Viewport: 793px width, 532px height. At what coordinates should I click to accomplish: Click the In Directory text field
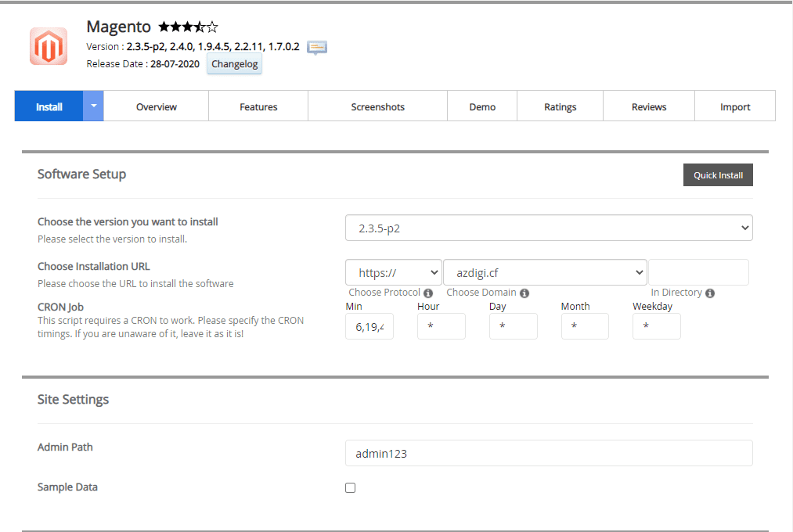[x=698, y=271]
